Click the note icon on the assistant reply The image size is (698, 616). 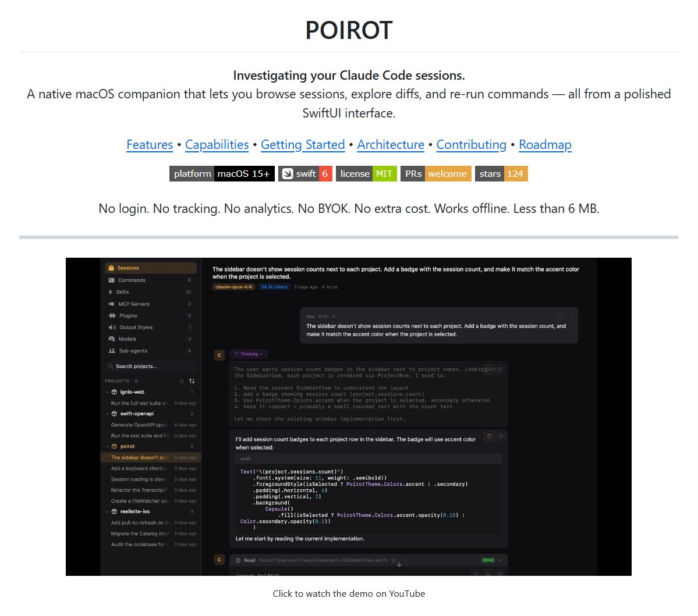pyautogui.click(x=489, y=436)
